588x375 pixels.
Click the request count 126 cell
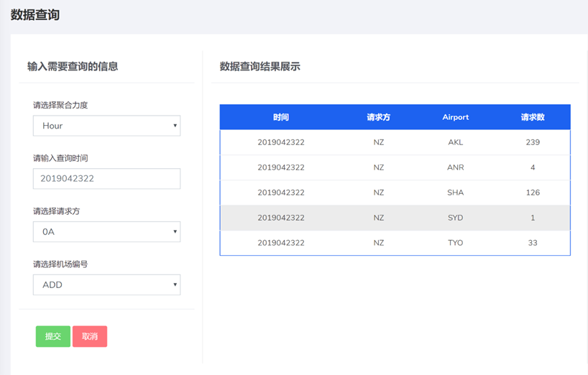point(533,193)
